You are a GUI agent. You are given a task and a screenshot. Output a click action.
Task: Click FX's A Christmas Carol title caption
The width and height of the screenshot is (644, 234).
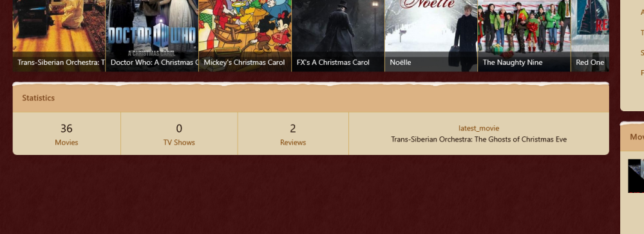pos(333,63)
